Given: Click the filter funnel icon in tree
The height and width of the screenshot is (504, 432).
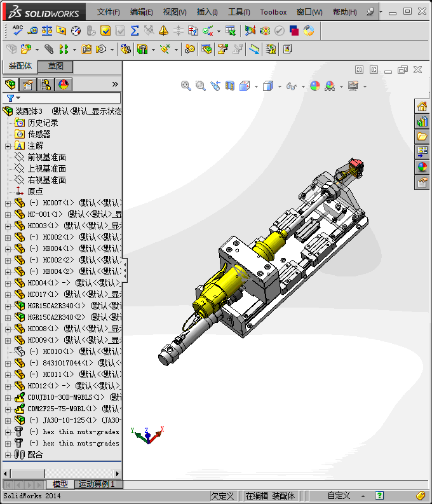Looking at the screenshot, I should [10, 98].
